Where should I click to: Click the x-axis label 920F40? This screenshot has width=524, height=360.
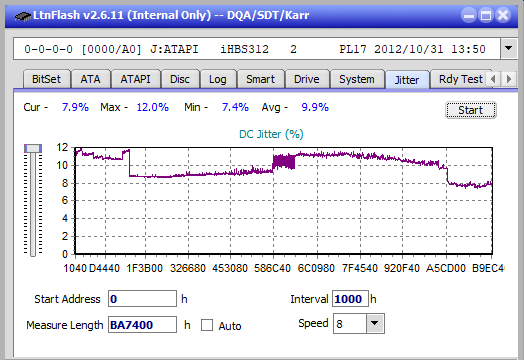(x=402, y=268)
